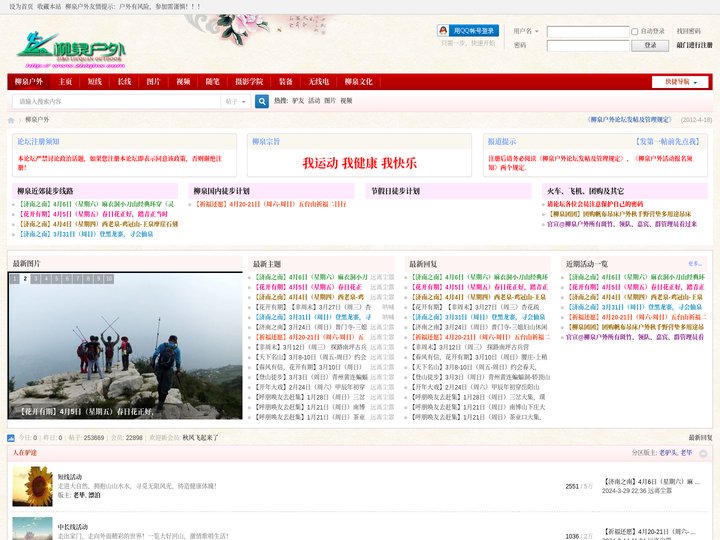Open the 装备 nav item

286,82
